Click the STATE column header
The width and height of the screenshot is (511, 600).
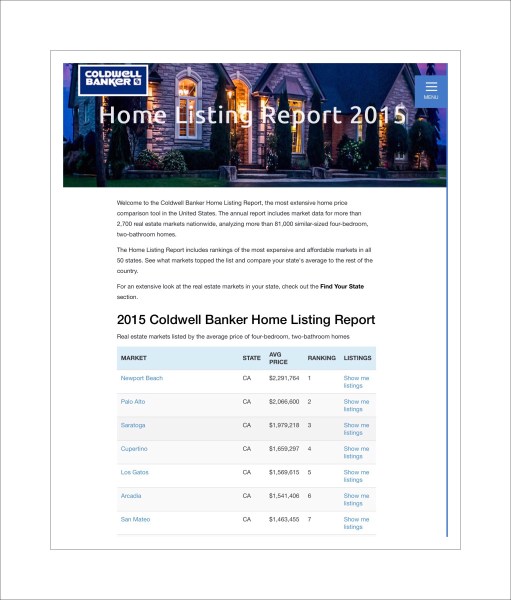point(251,358)
